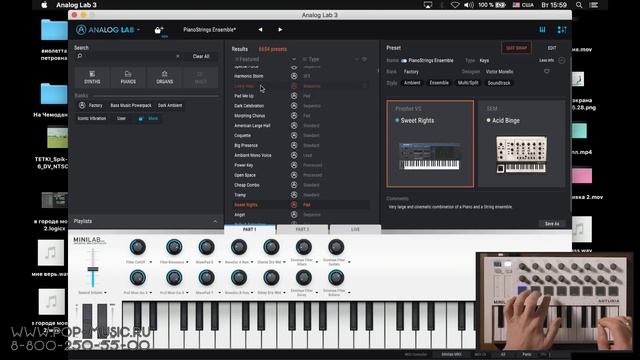Switch to the LIVE tab
This screenshot has height=360, width=640.
[356, 229]
